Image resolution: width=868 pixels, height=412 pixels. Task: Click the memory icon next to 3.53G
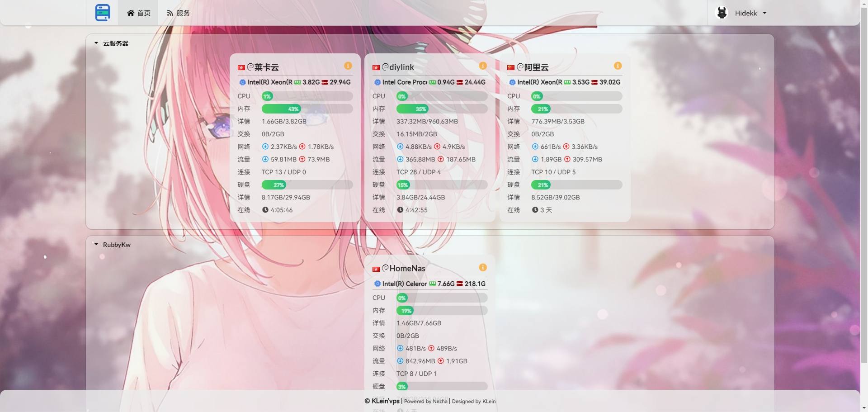click(567, 82)
